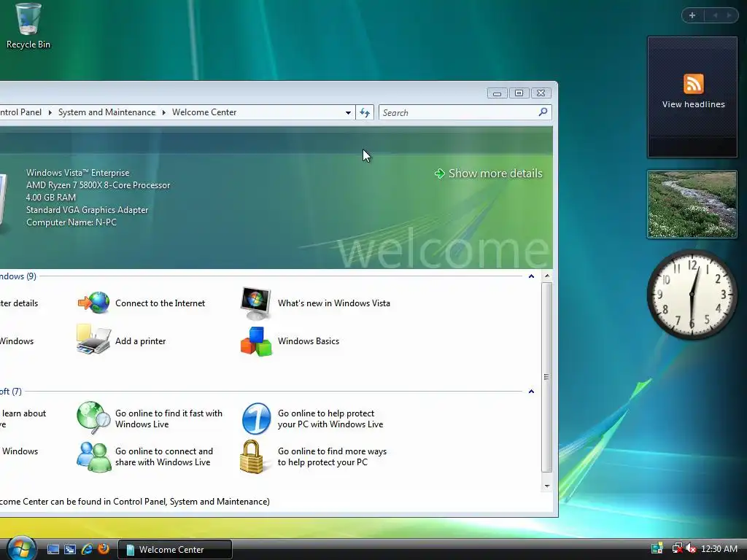Click the Add a printer icon
747x560 pixels.
coord(94,340)
